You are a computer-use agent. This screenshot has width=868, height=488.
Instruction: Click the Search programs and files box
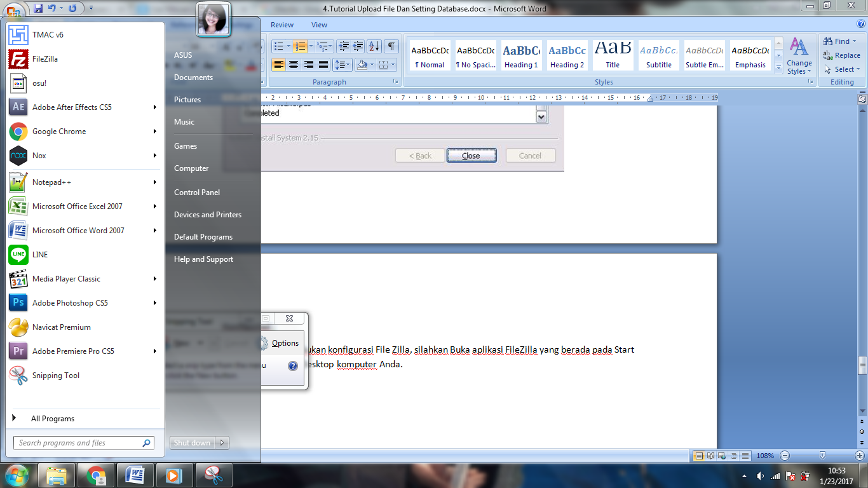(83, 443)
